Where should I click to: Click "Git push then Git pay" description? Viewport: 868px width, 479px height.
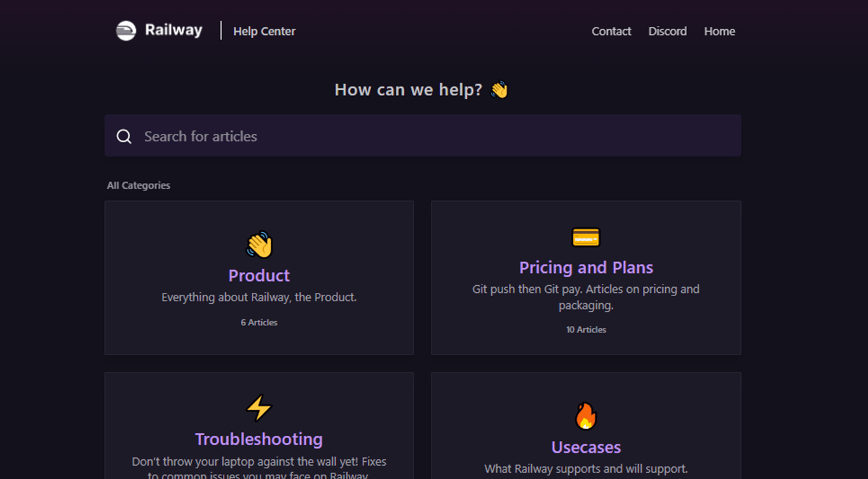click(586, 297)
